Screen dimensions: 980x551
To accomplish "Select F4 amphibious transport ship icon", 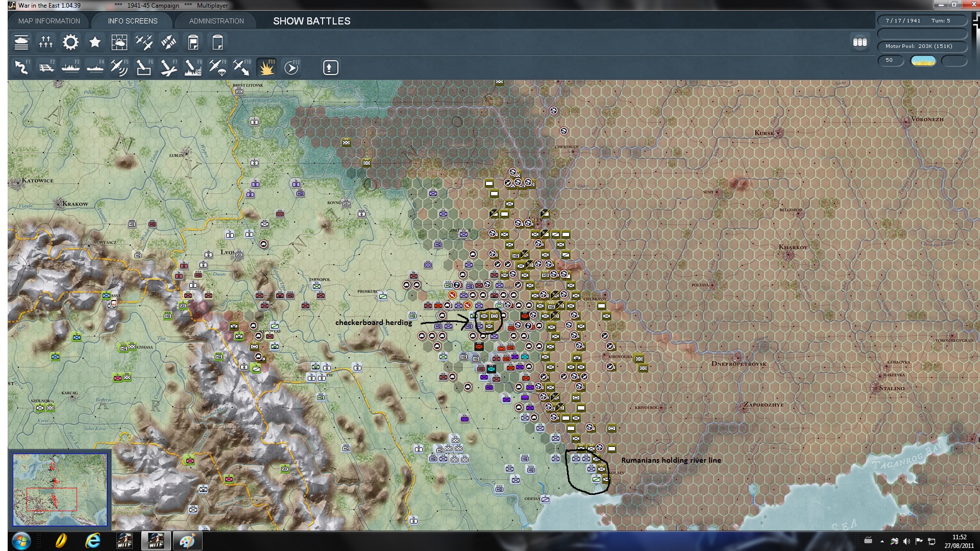I will point(95,67).
